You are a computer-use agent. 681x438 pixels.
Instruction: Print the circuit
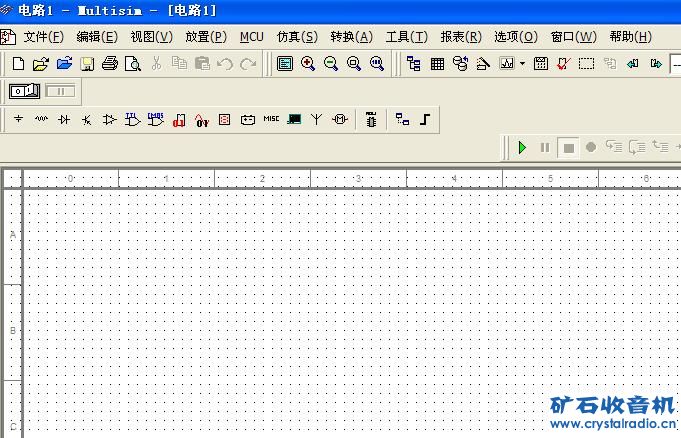(110, 64)
